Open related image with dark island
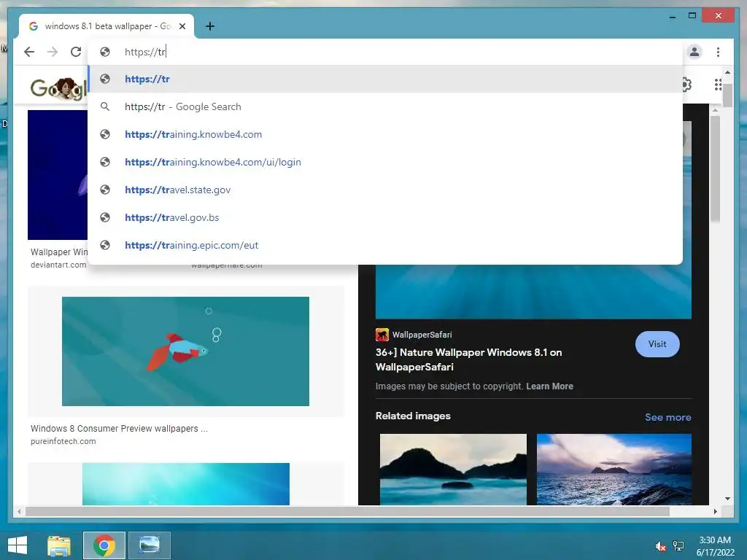 (453, 469)
